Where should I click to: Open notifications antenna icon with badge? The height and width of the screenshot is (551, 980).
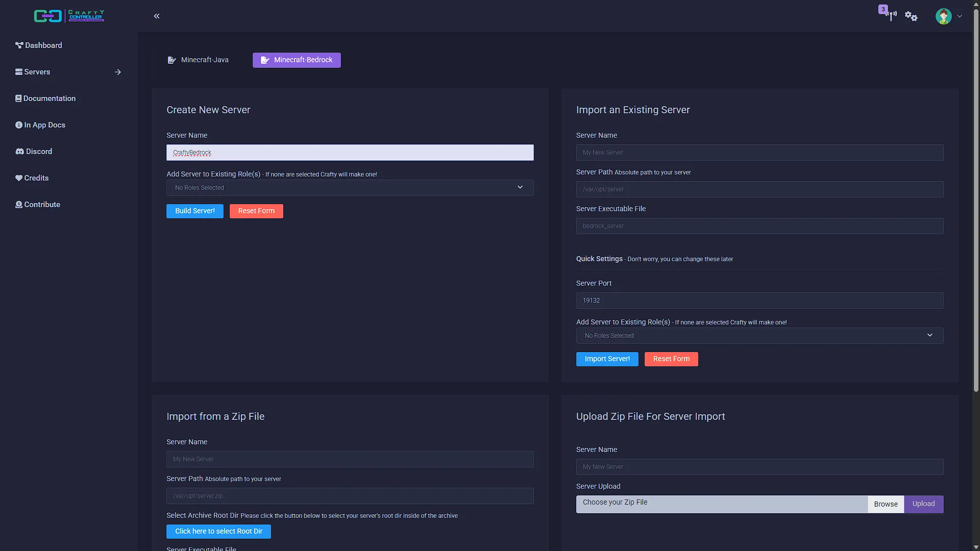click(x=889, y=14)
